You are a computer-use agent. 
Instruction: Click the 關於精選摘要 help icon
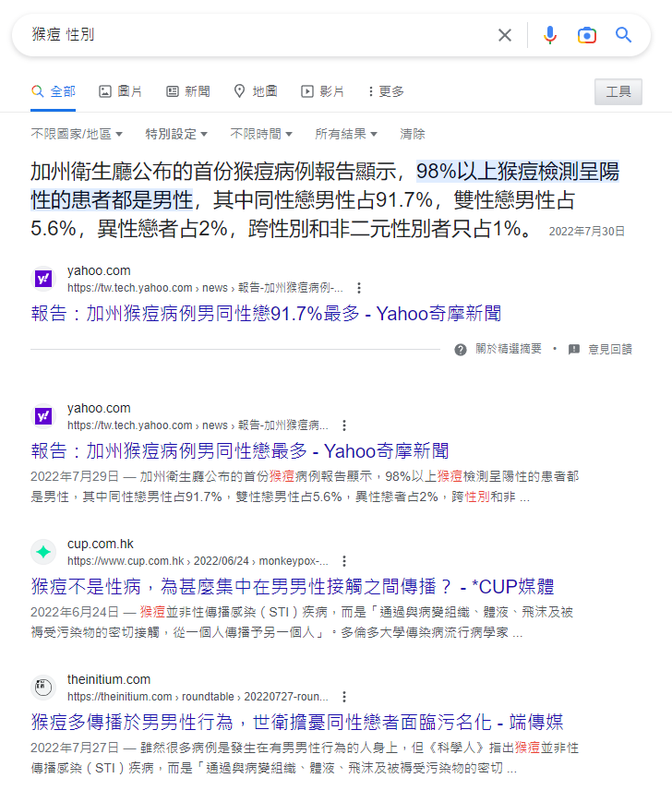(x=461, y=350)
